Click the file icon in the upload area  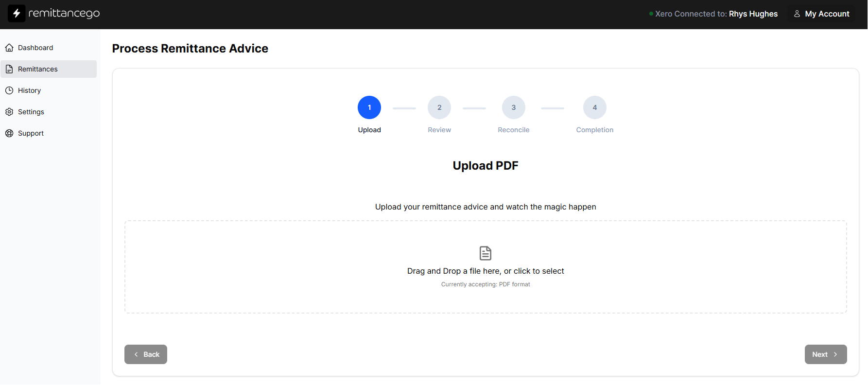pos(485,253)
